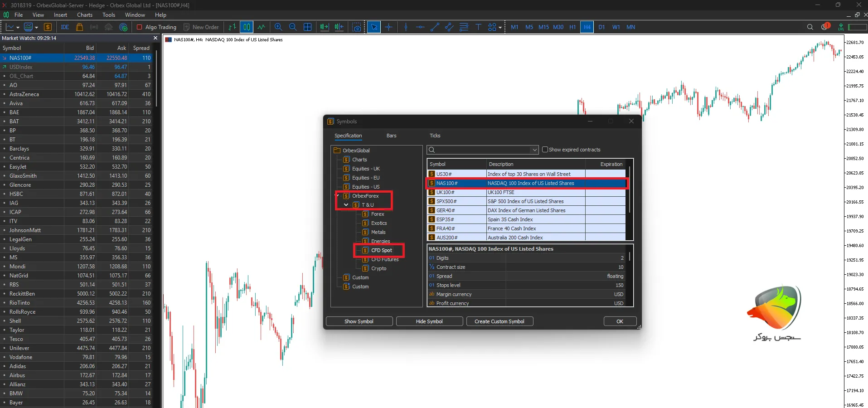Click the zoom out magnifier icon

tap(293, 27)
